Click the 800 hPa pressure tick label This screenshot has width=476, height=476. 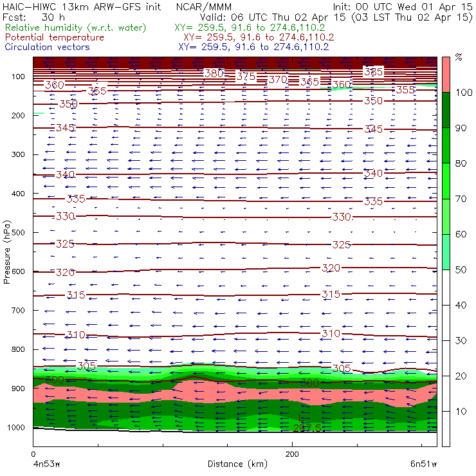pyautogui.click(x=18, y=349)
